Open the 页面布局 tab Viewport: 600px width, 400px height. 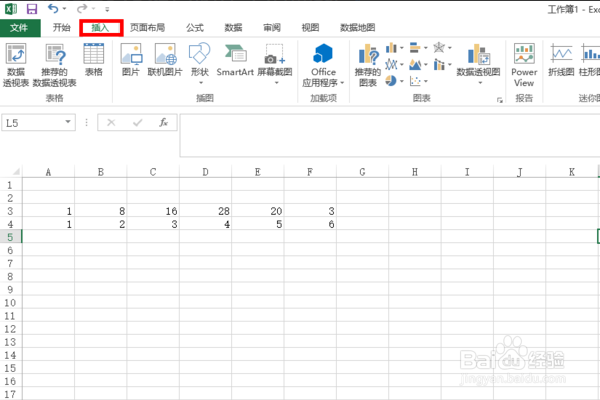[x=147, y=28]
